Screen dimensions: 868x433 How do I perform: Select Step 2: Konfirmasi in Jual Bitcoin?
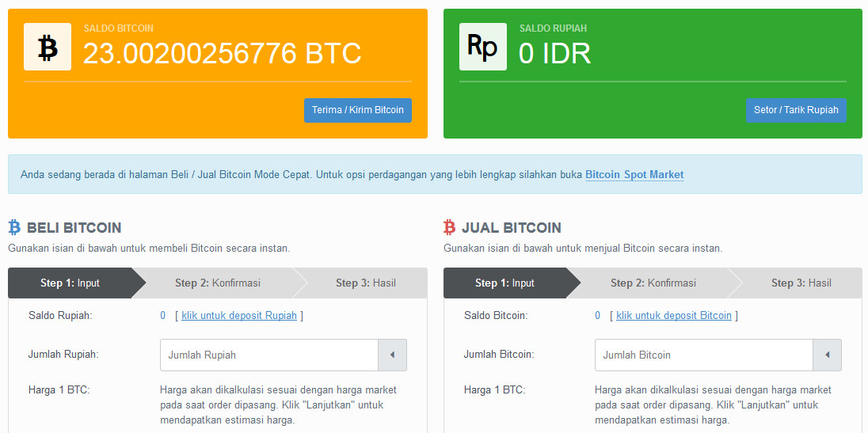pos(653,283)
